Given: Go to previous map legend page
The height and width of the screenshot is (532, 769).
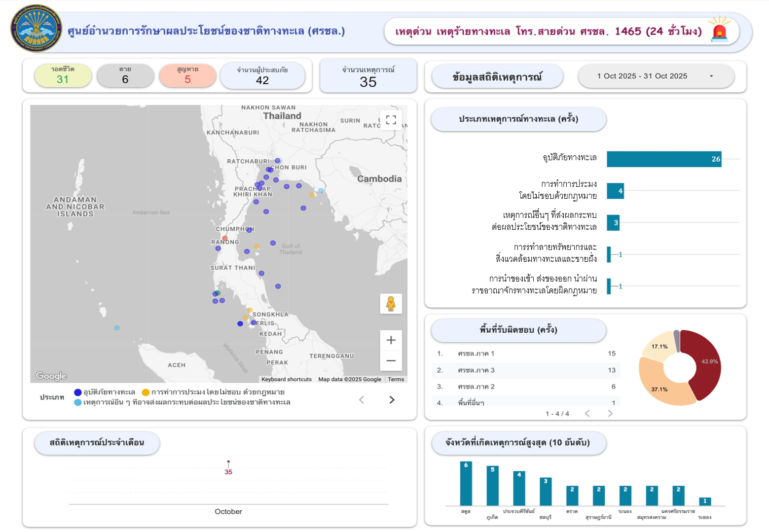Looking at the screenshot, I should [362, 400].
